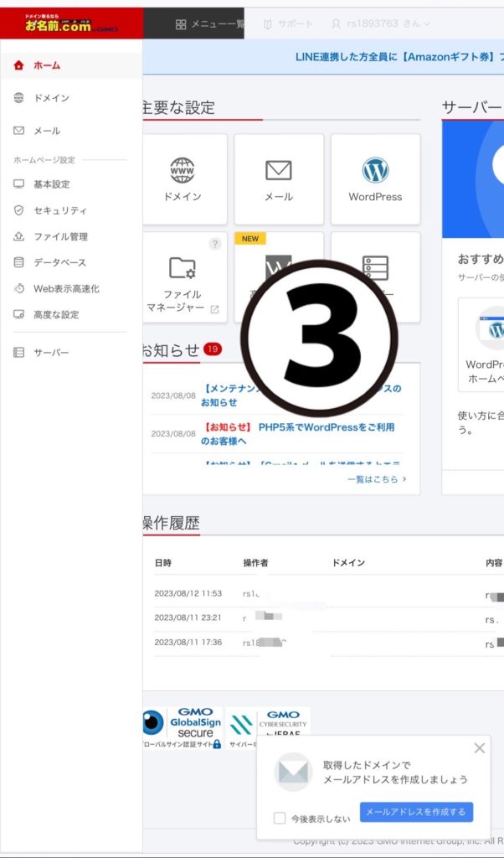Click help question mark on ファイルマネージャー tile

pos(215,244)
